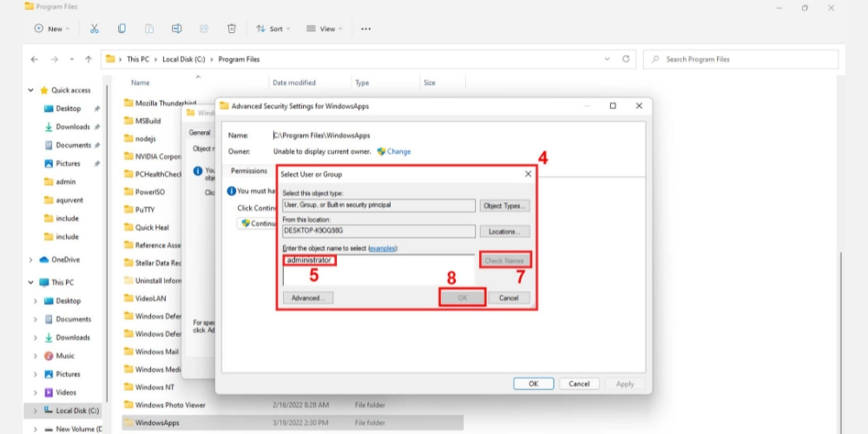Click the Copy icon in Explorer toolbar
The image size is (868, 434).
click(x=122, y=29)
